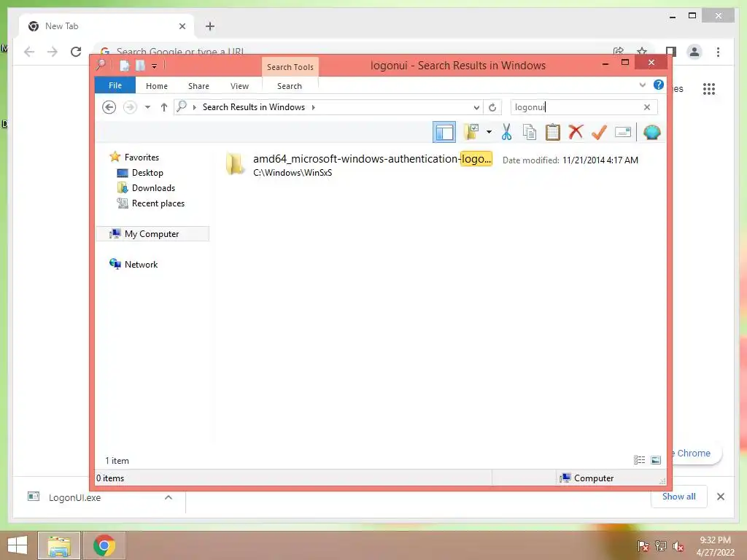This screenshot has width=747, height=560.
Task: Click the red X Delete icon
Action: click(x=576, y=132)
